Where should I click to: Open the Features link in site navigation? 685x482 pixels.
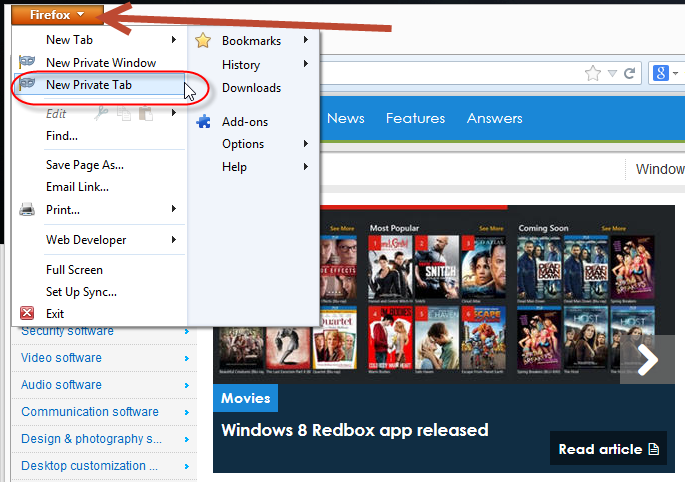tap(415, 119)
